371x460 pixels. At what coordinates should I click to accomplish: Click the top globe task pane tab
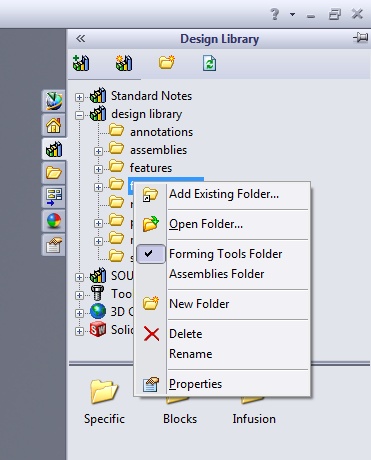coord(54,101)
